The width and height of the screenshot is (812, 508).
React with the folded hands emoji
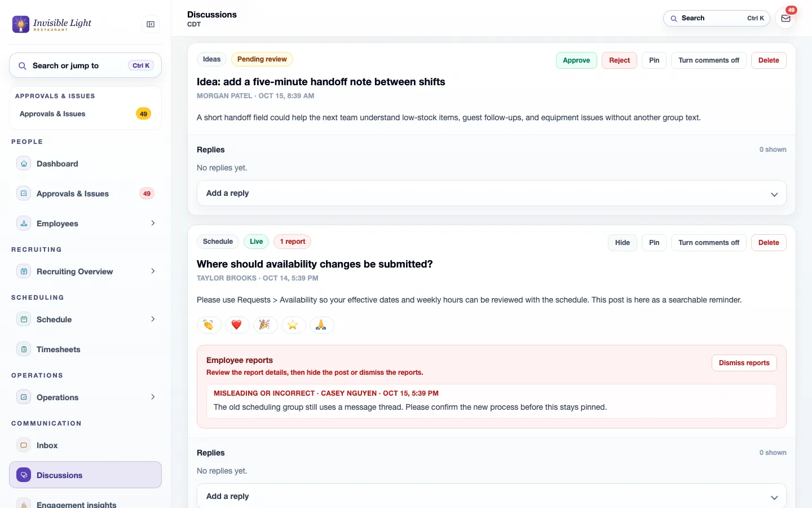[321, 325]
